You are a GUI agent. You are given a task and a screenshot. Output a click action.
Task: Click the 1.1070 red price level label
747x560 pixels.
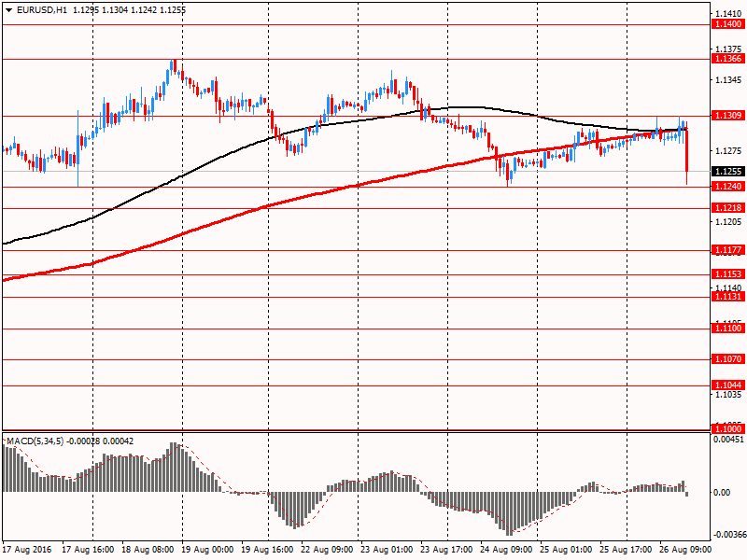(x=727, y=359)
